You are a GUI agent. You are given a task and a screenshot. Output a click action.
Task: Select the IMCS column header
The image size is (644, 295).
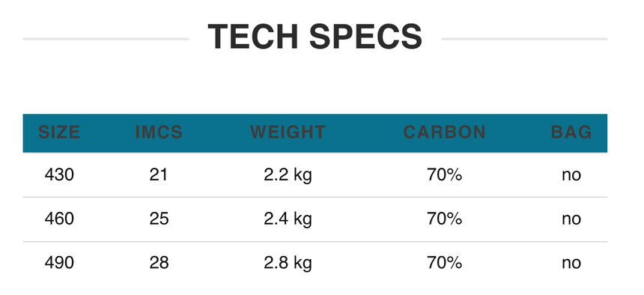click(159, 133)
